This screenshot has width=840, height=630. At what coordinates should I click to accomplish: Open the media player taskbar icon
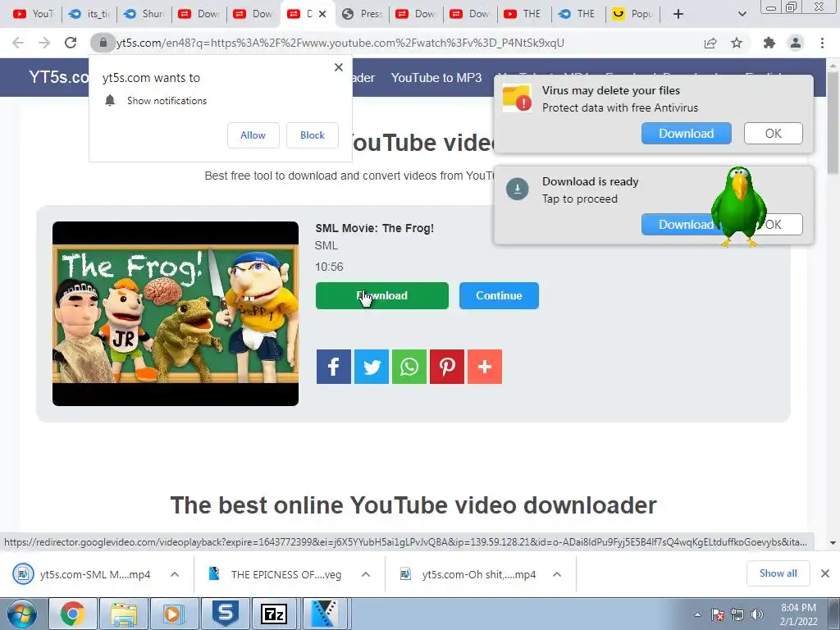(x=173, y=614)
